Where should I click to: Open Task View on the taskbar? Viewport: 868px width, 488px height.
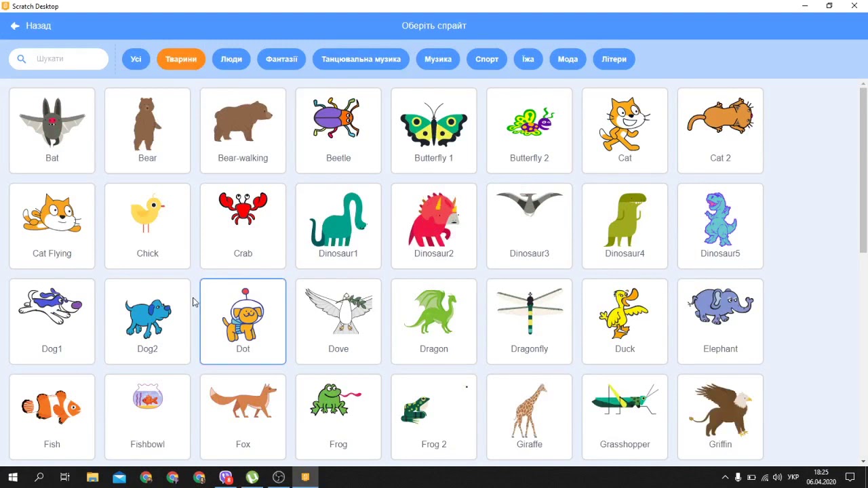(65, 477)
